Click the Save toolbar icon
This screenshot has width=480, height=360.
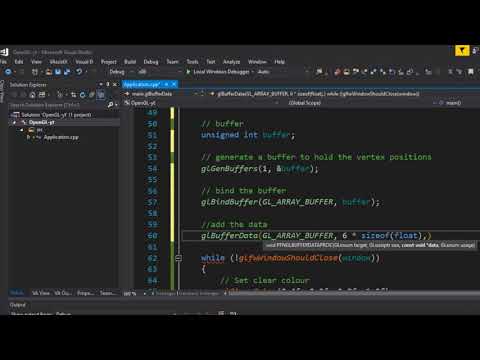click(x=58, y=72)
